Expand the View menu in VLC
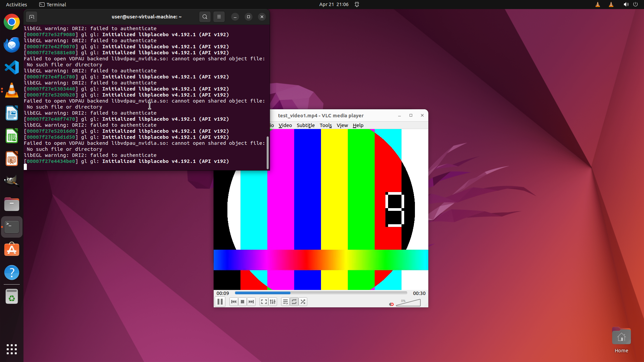Screen dimensions: 644x362 click(342, 125)
